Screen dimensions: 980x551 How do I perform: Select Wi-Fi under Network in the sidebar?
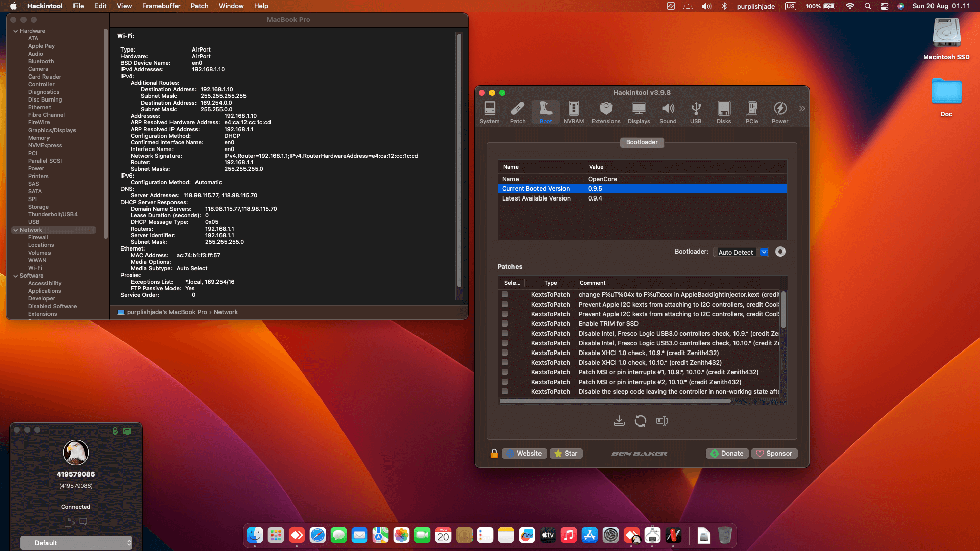(x=35, y=268)
